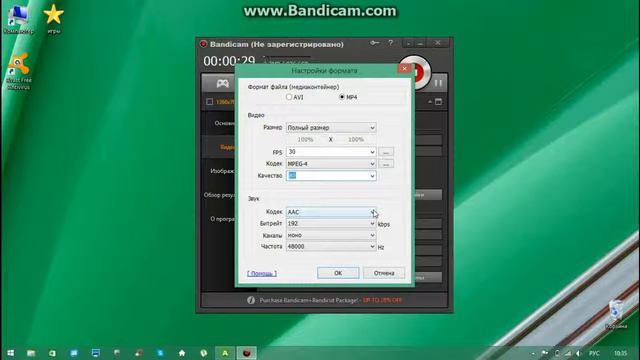
Task: Click the Bandicam icon in the title bar
Action: pyautogui.click(x=203, y=44)
